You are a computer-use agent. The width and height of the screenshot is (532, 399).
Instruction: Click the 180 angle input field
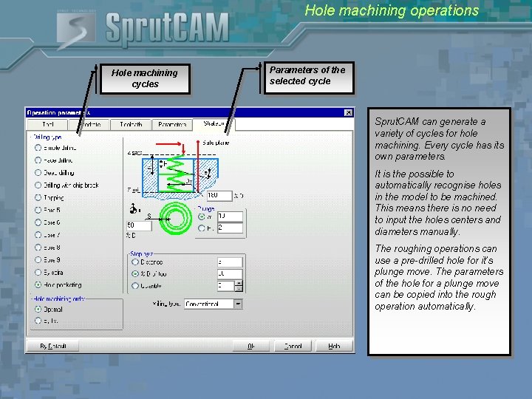[219, 195]
